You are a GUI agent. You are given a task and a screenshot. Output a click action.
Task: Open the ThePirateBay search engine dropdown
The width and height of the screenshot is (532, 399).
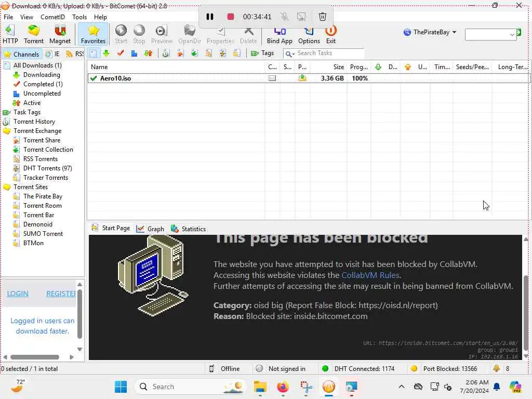pos(430,32)
